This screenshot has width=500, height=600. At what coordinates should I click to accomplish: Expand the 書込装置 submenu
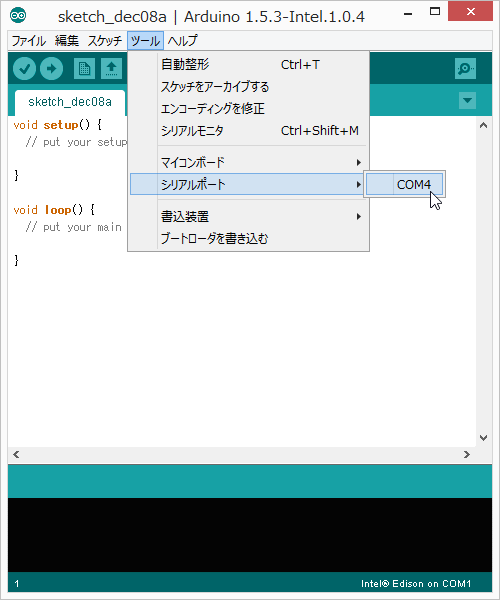(x=249, y=217)
